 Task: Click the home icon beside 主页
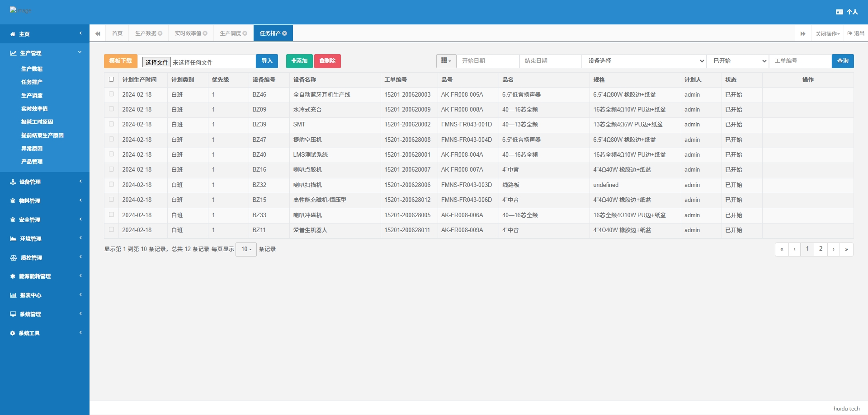[13, 34]
